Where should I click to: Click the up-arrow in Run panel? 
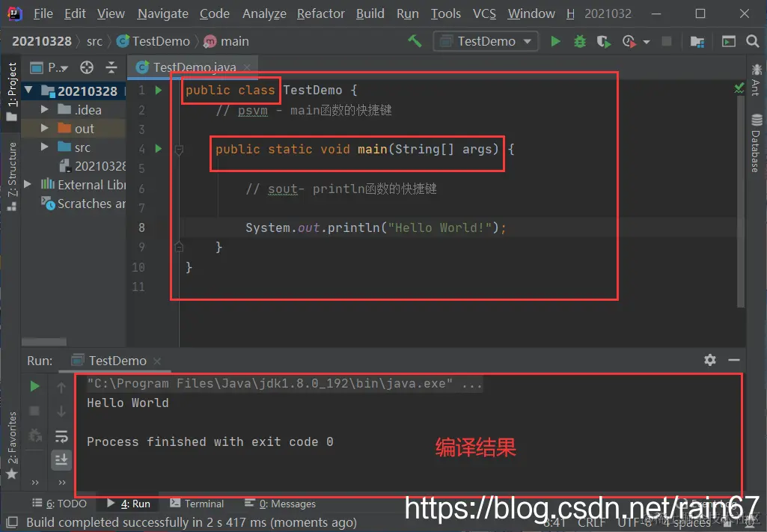point(61,388)
